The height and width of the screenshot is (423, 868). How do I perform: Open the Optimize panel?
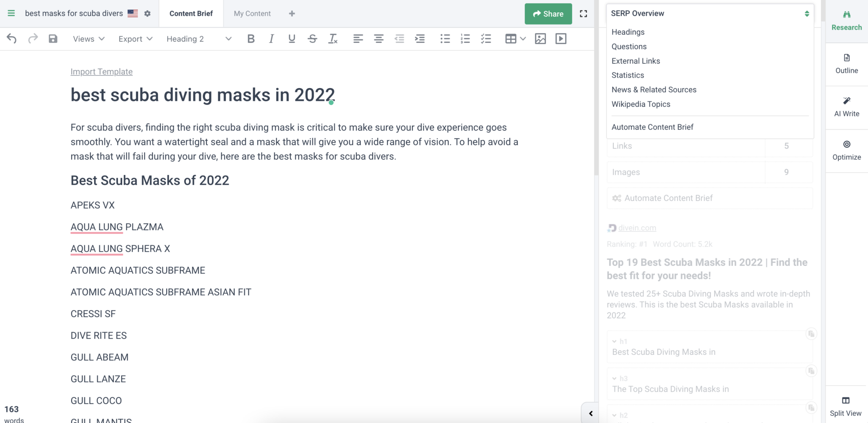[846, 150]
